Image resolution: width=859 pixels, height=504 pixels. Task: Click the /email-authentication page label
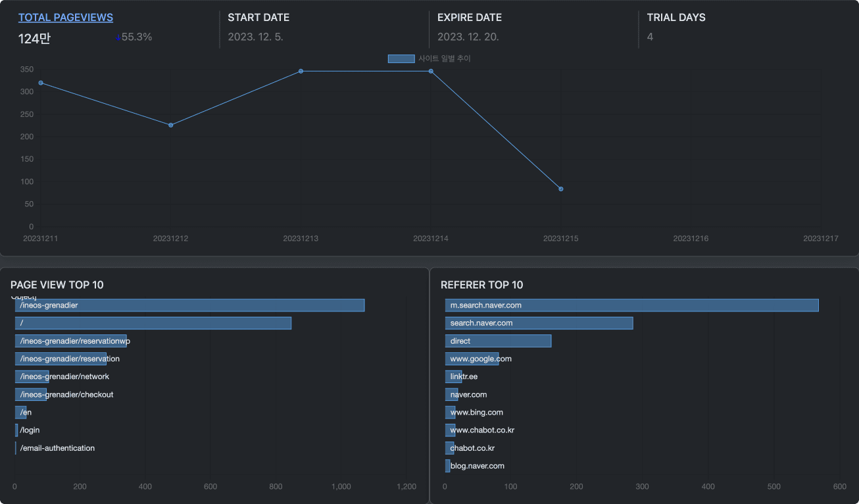point(57,448)
